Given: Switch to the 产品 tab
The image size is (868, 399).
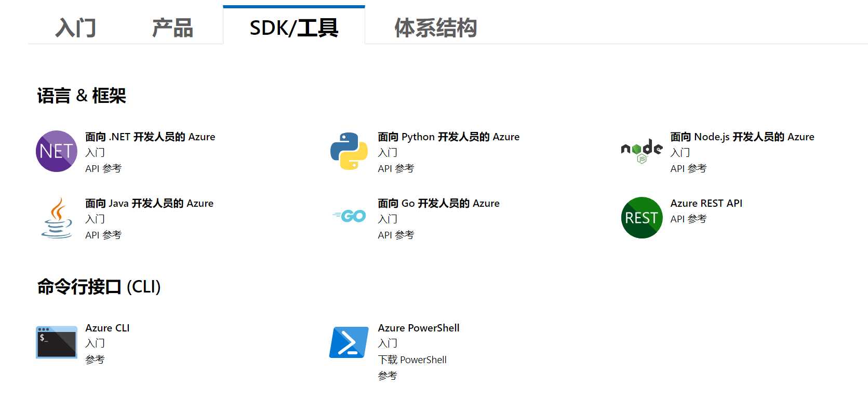Looking at the screenshot, I should pos(172,28).
